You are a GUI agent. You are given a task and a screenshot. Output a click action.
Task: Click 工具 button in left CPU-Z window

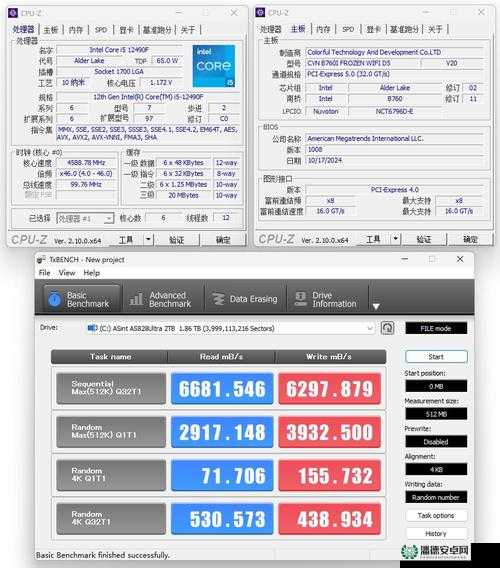tap(126, 240)
